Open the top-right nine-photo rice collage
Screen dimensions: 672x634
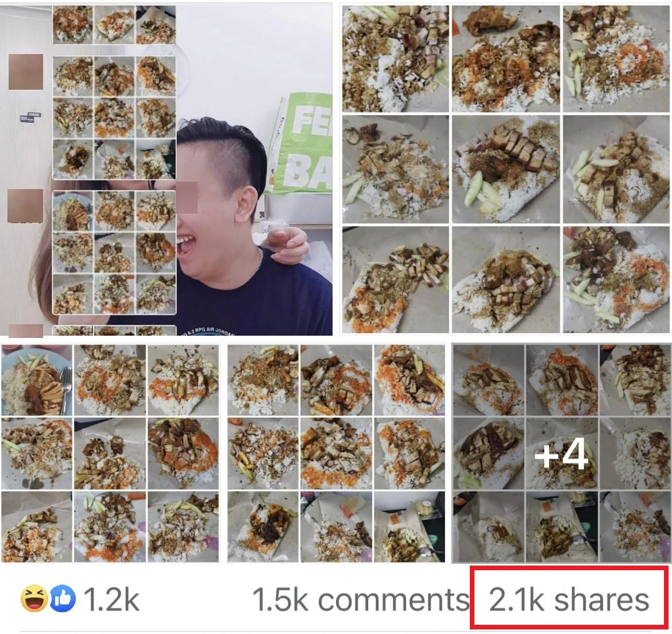505,169
